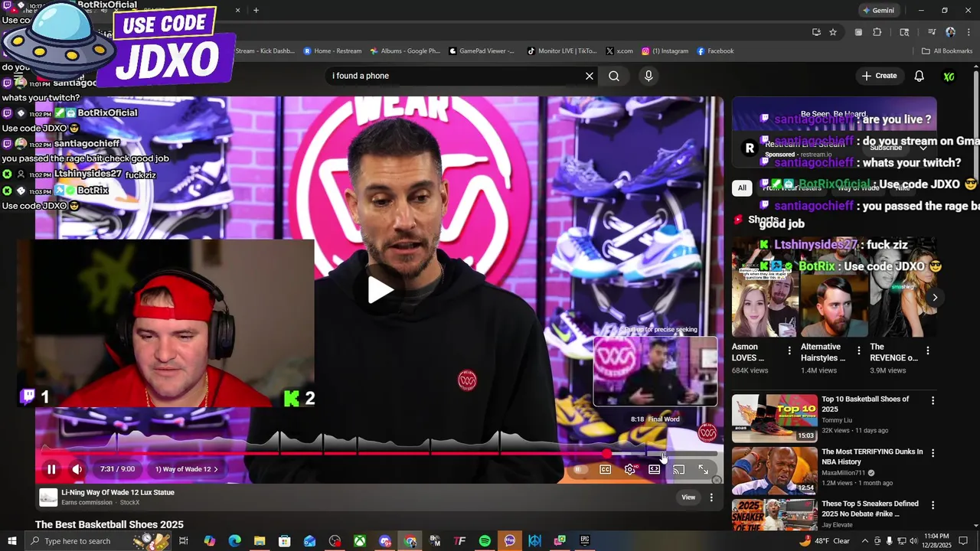Viewport: 980px width, 551px height.
Task: Open the YouTube account avatar menu
Action: coord(949,77)
